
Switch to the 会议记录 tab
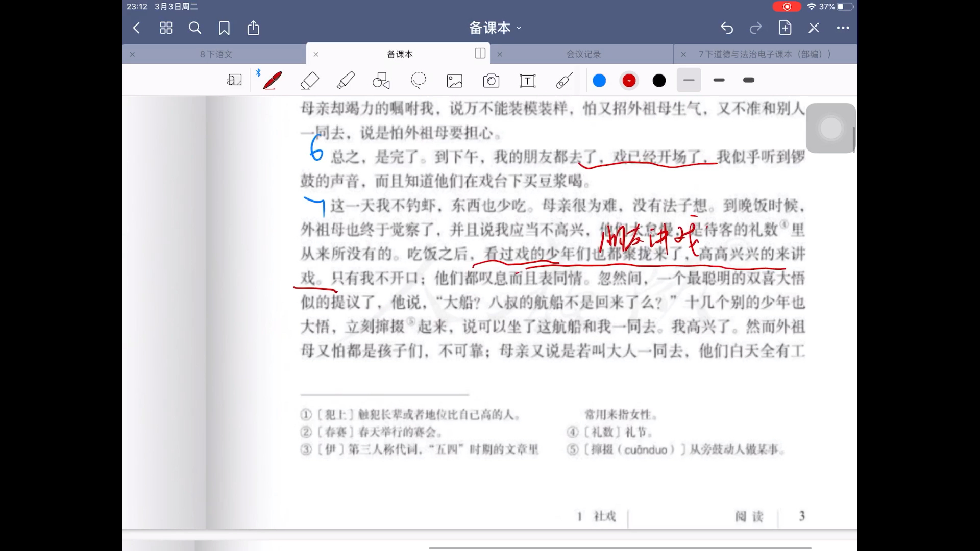pos(583,54)
